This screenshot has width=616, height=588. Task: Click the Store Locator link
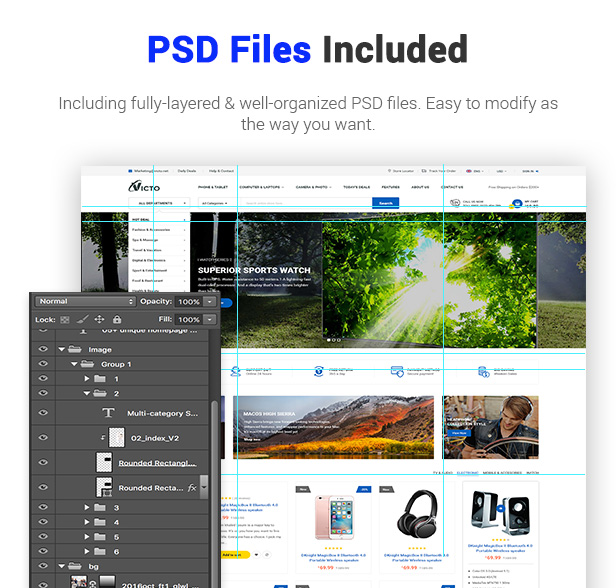[401, 171]
